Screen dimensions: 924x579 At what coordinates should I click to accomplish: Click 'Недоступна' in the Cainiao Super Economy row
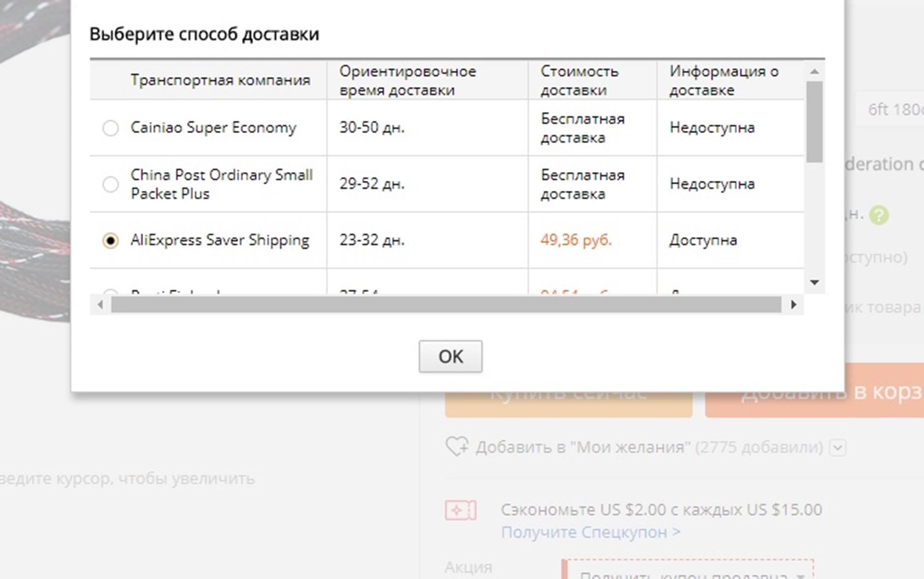pyautogui.click(x=712, y=128)
